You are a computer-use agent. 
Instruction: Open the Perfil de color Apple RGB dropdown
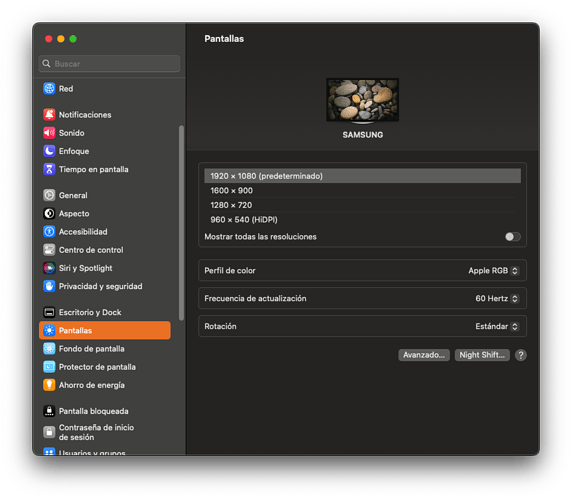[x=493, y=271]
